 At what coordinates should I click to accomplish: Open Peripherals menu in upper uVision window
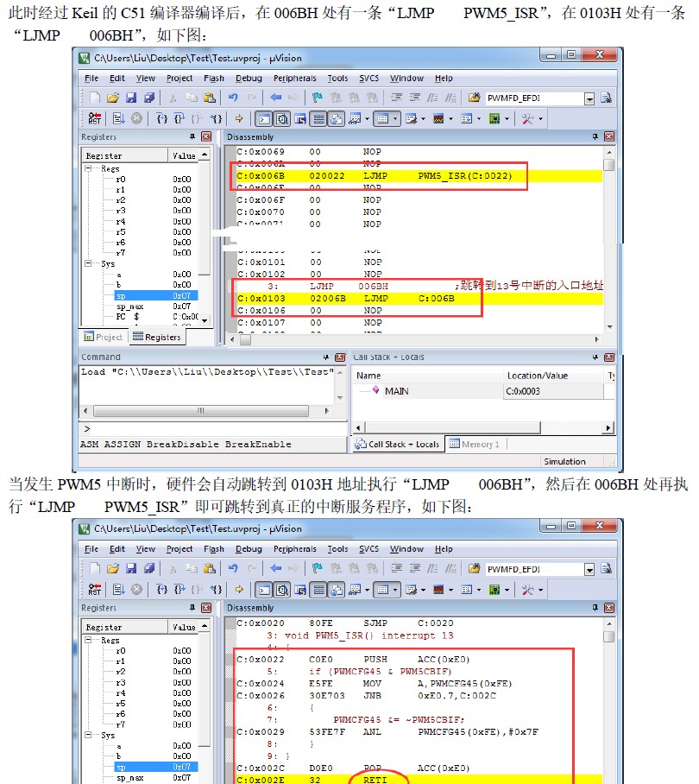(x=295, y=78)
